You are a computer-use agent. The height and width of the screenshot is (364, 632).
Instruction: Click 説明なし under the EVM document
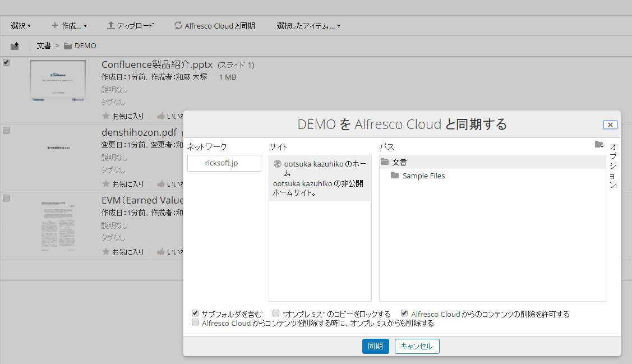click(x=114, y=225)
